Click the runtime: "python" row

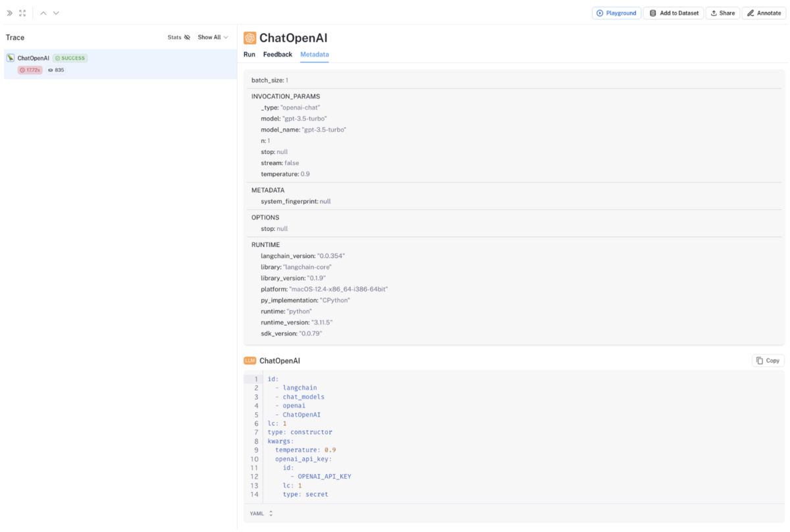[286, 311]
